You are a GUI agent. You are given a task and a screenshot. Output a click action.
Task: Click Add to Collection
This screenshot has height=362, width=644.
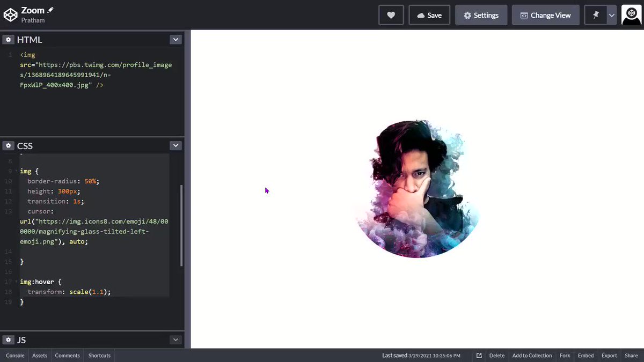point(532,356)
